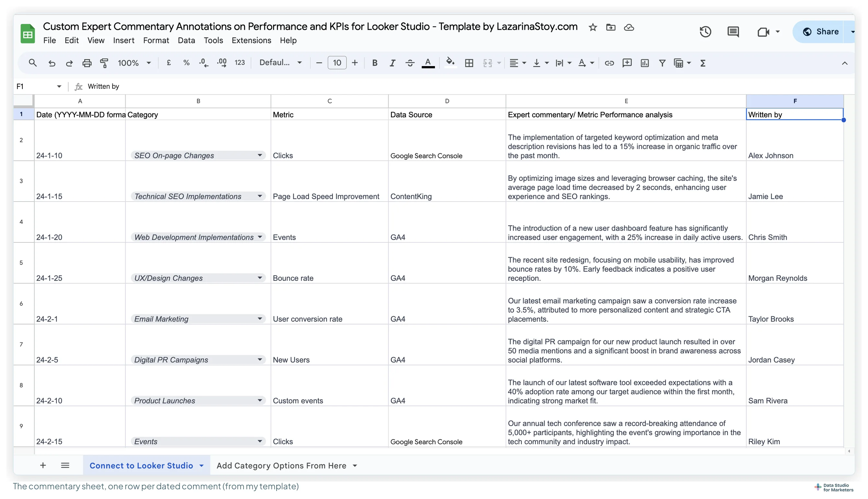
Task: Select the paint format roller icon
Action: click(x=104, y=63)
